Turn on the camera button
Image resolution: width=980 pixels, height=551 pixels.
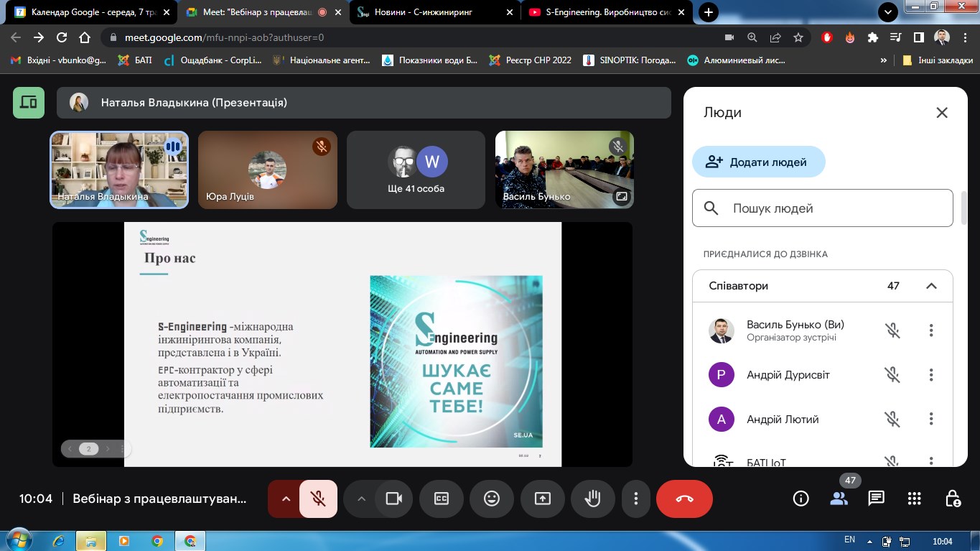[x=393, y=499]
